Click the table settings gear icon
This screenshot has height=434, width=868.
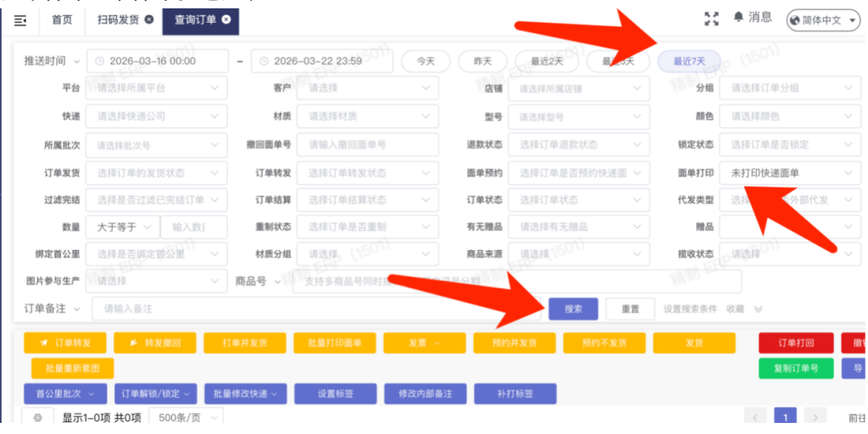tap(37, 417)
